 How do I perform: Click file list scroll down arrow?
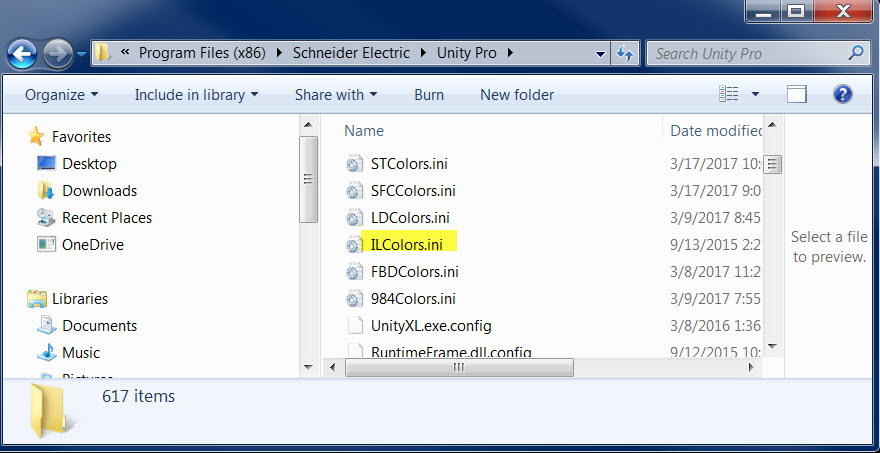[772, 346]
